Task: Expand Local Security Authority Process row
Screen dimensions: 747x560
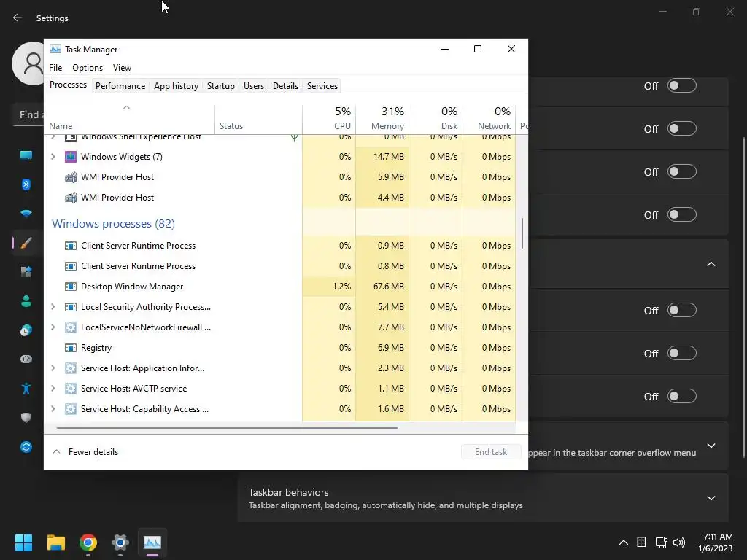Action: [53, 307]
